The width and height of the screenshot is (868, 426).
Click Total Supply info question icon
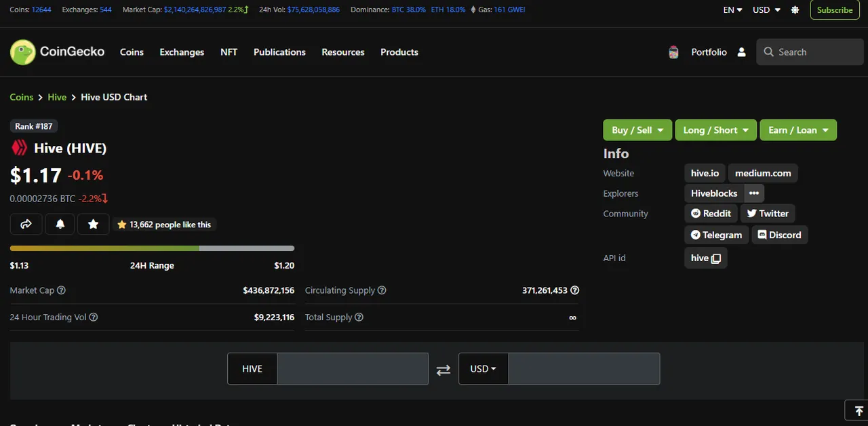[359, 317]
